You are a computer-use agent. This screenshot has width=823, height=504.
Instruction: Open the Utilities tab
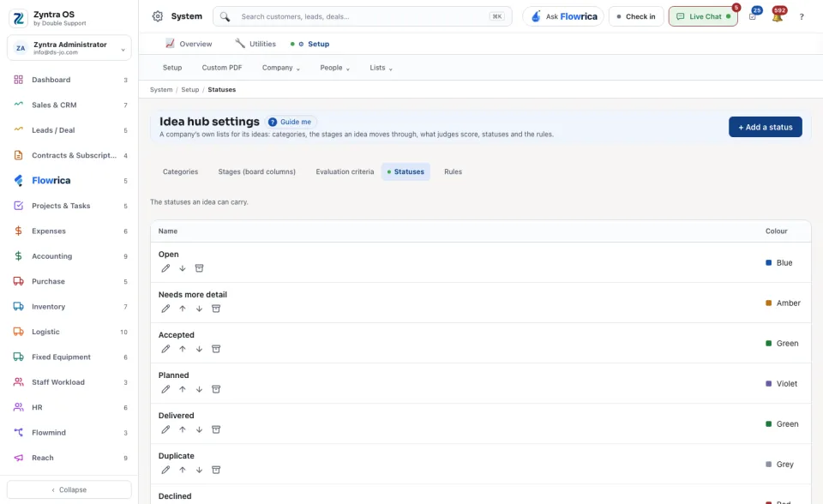[255, 44]
